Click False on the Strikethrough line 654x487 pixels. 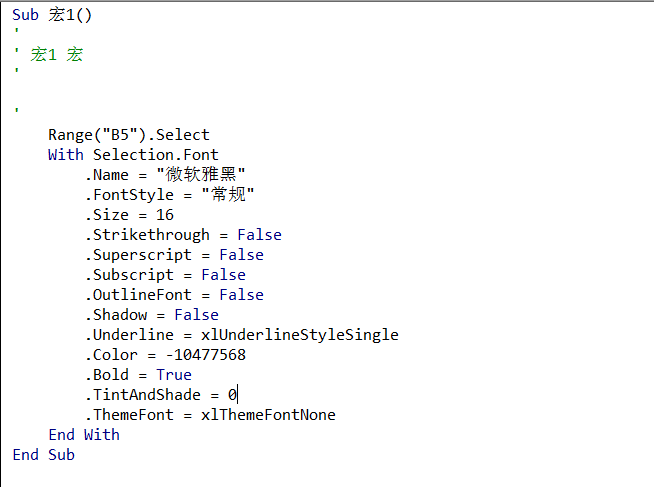coord(259,235)
